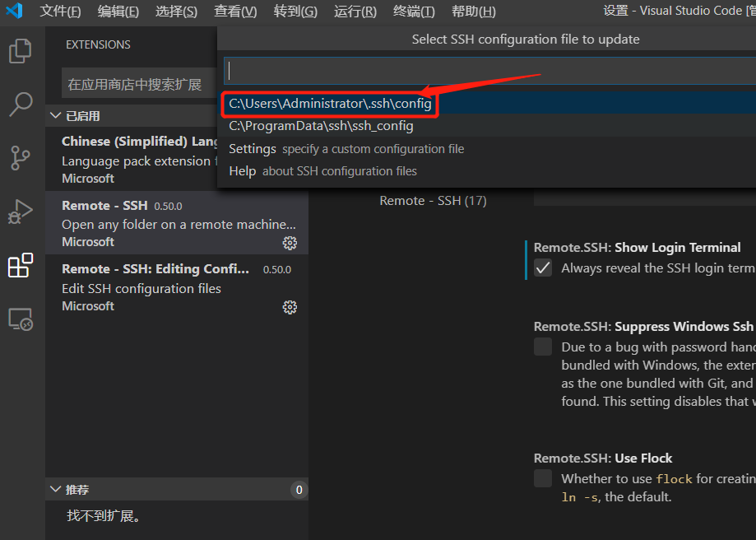Open the Extensions view icon

point(21,265)
